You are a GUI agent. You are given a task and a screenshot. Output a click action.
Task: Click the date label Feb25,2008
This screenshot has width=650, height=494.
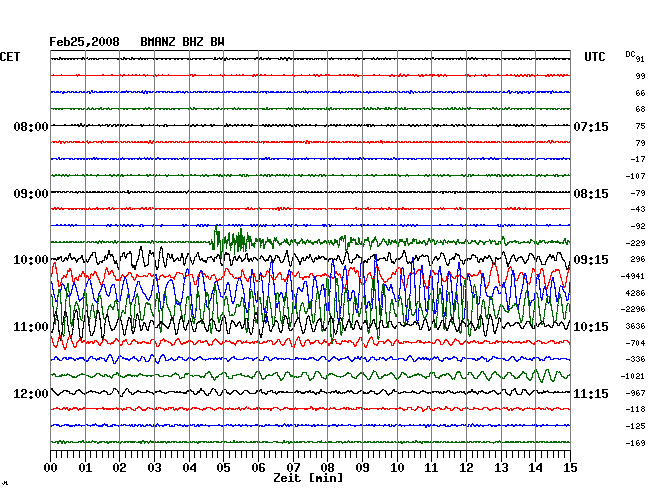[x=84, y=42]
